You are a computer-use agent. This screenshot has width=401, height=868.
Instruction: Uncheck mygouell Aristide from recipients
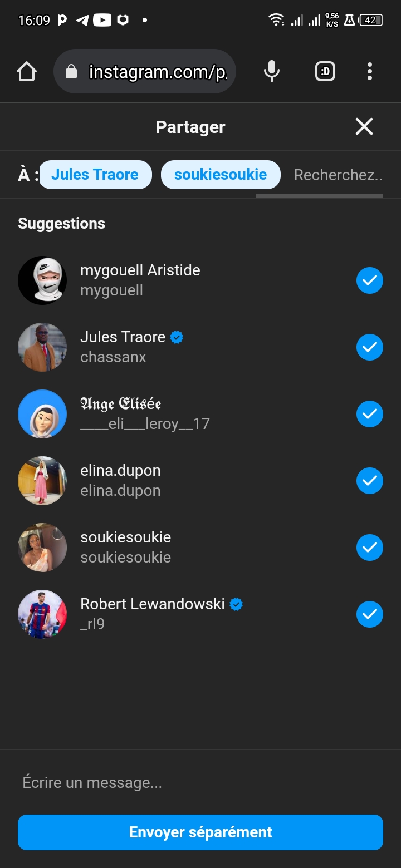[x=370, y=280]
